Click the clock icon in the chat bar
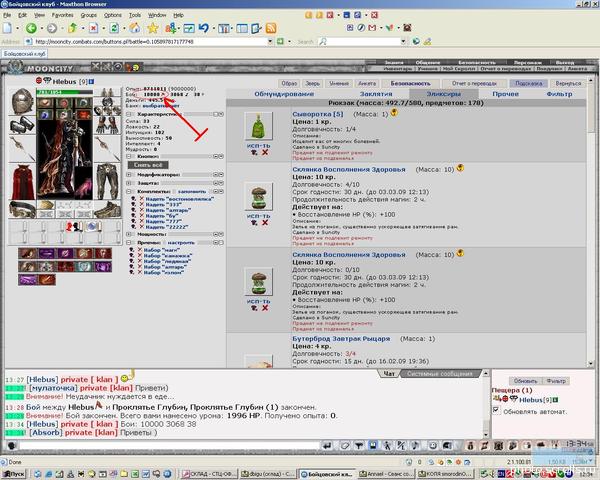This screenshot has height=480, width=600. 433,446
